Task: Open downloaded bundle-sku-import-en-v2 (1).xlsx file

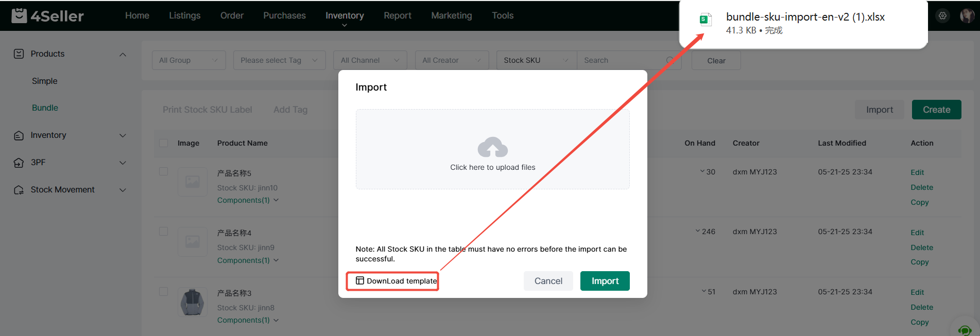Action: [805, 17]
